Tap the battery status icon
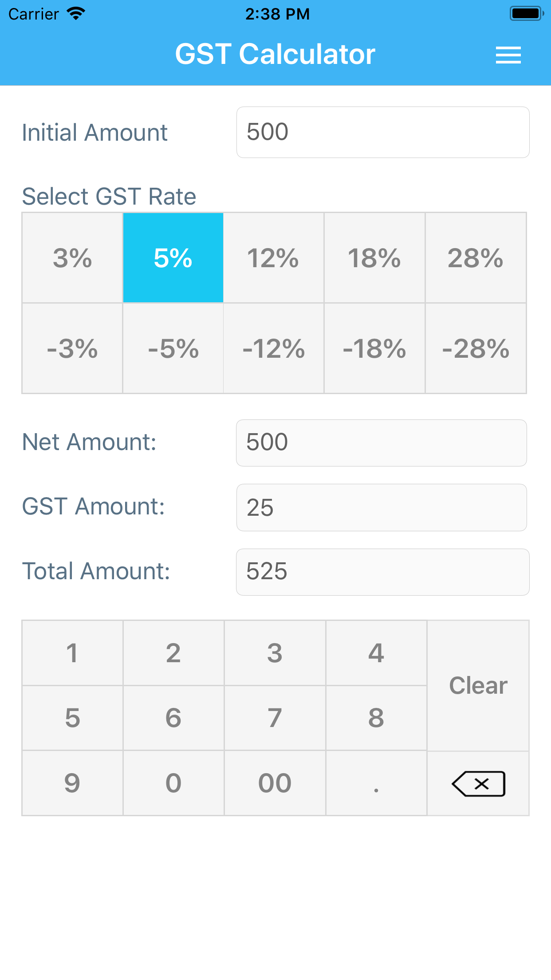 (527, 14)
